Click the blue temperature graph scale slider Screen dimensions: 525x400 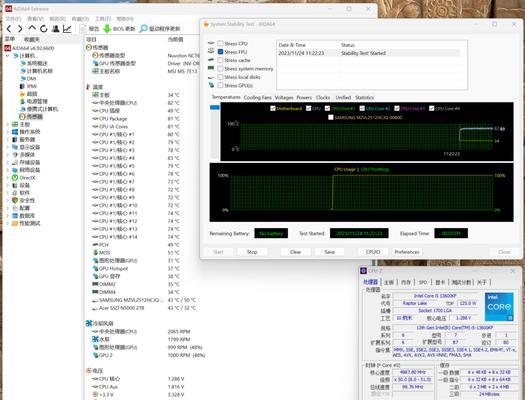pos(215,107)
